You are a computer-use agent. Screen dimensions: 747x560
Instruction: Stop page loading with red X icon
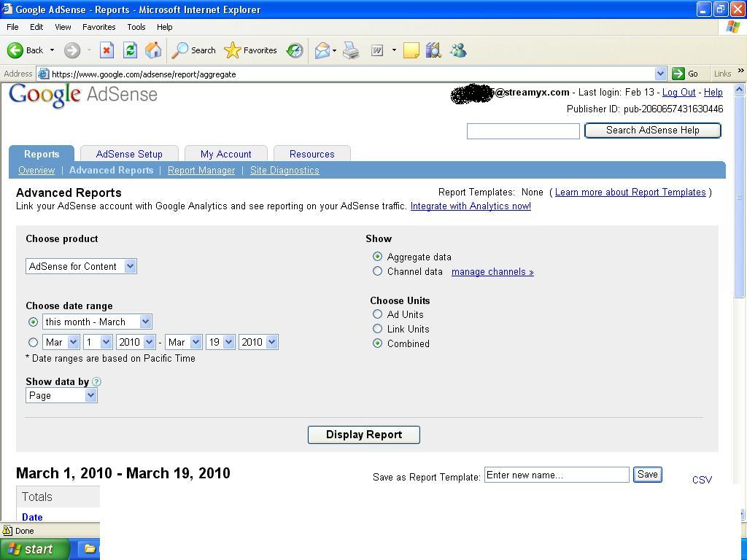point(107,50)
